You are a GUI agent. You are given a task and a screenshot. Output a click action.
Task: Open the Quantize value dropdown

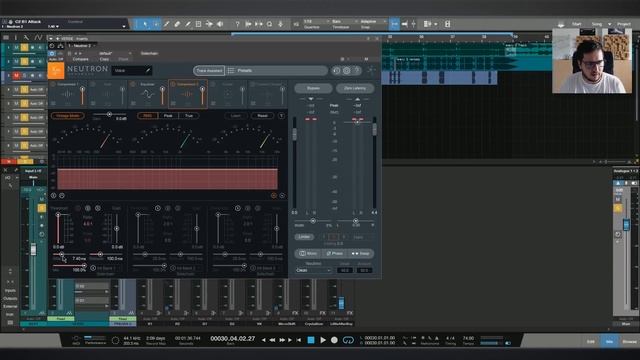click(316, 22)
